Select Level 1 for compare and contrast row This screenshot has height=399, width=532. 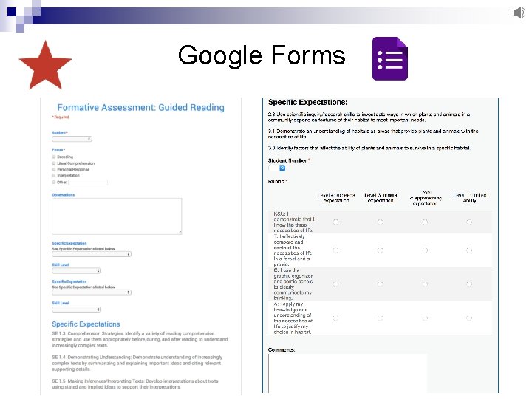(x=469, y=250)
